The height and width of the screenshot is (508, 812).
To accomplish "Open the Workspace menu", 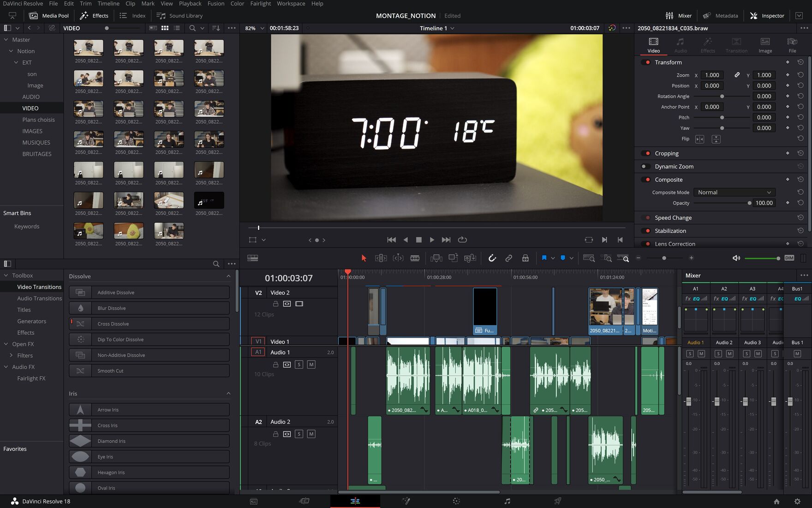I will tap(291, 4).
